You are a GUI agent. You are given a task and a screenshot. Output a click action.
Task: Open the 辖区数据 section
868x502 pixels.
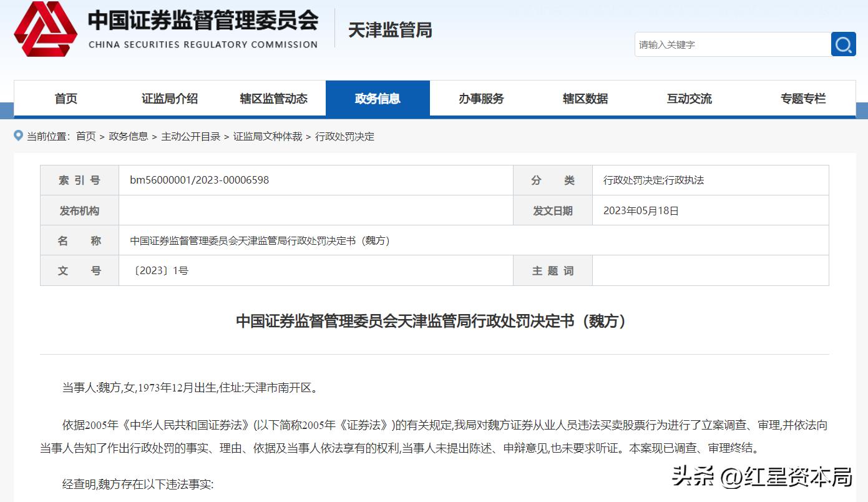[x=585, y=98]
